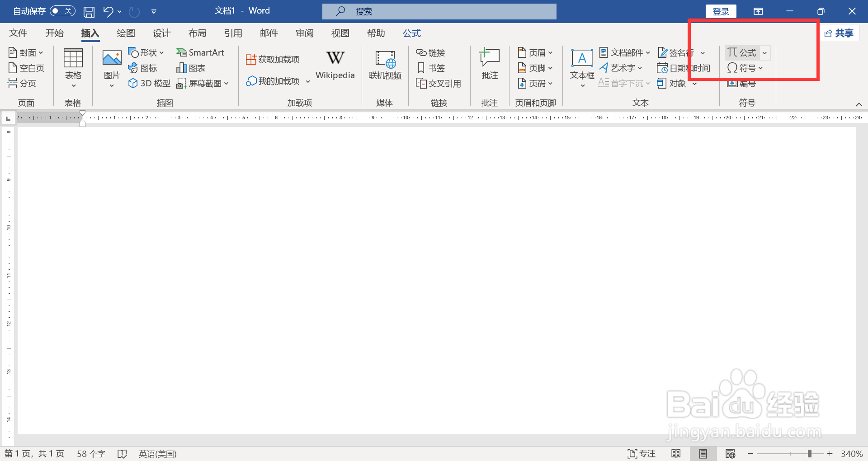Open the 页码 page number dropdown
Image resolution: width=868 pixels, height=461 pixels.
pos(535,83)
